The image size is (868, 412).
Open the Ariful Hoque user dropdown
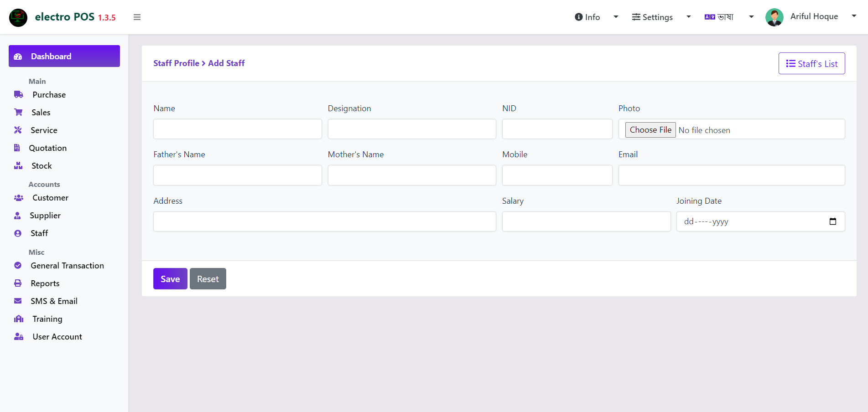pos(811,17)
